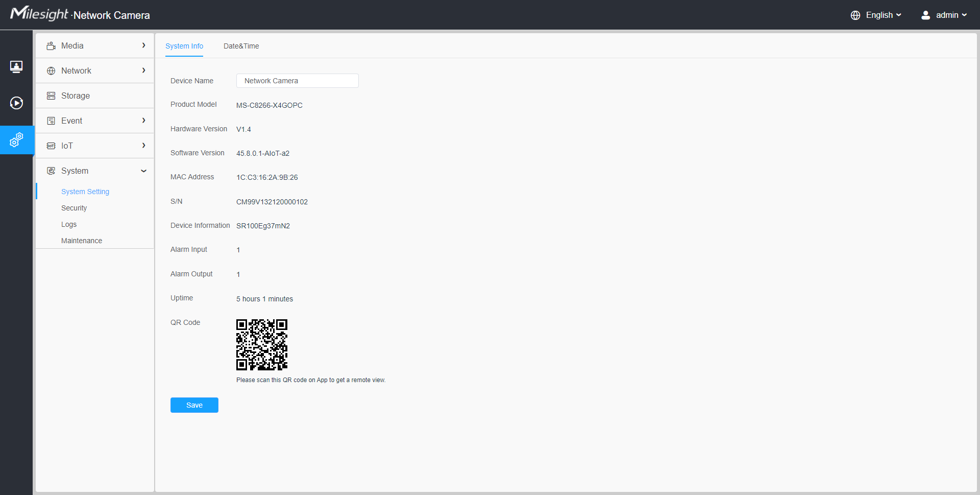Select the Settings gears icon

[x=16, y=140]
